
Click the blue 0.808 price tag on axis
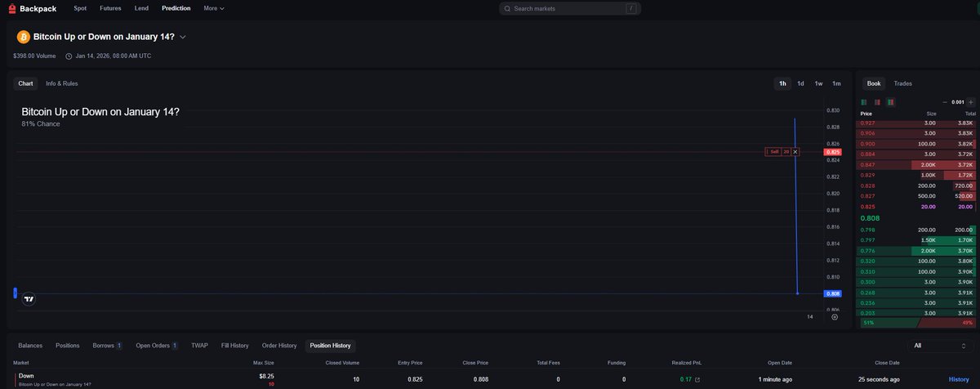tap(833, 293)
